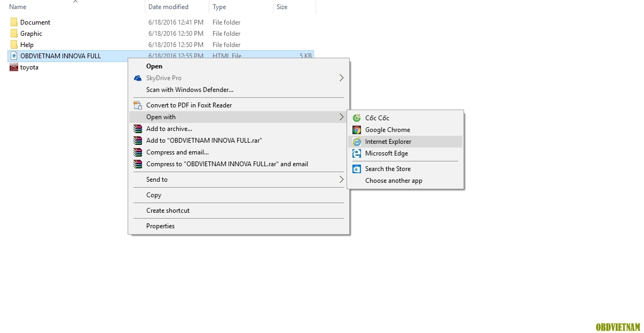Select Convert to PDF in Foxit Reader

click(x=239, y=105)
